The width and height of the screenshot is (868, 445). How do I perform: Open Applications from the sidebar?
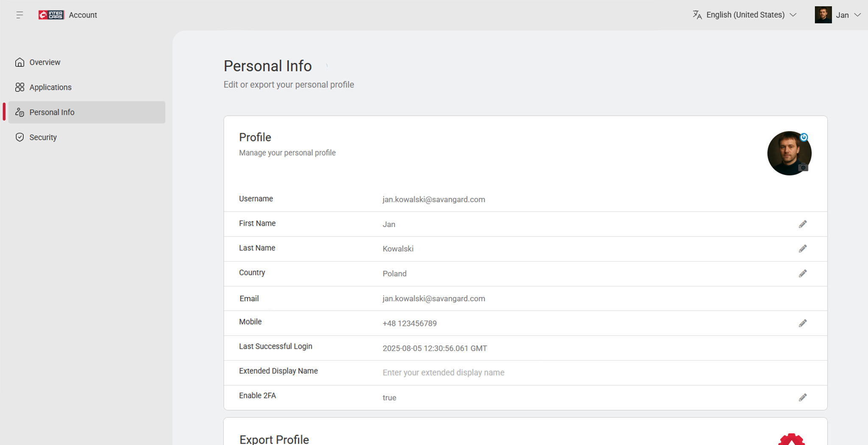50,87
